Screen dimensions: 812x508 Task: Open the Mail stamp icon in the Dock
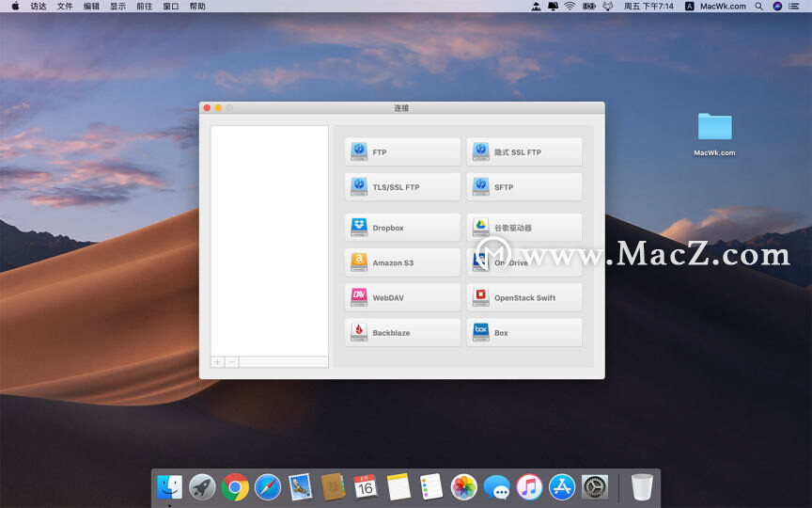point(301,486)
